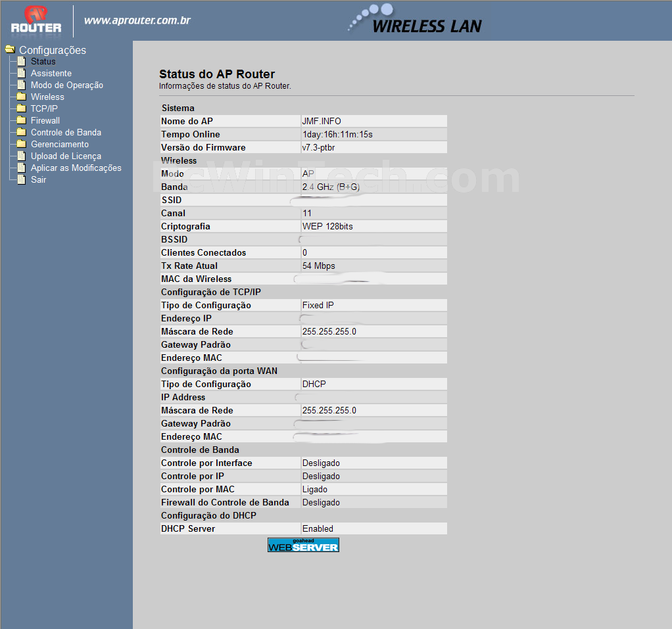
Task: Open Upload de Licença link
Action: pos(66,156)
